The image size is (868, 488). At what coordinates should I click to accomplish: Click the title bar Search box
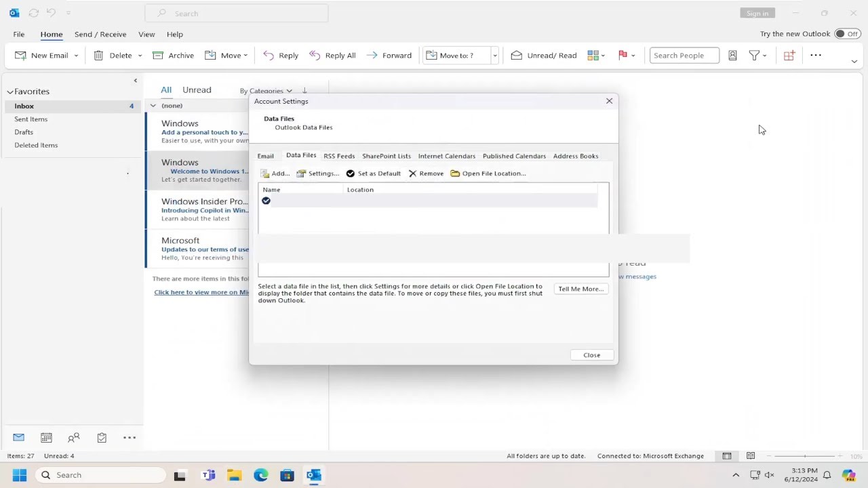click(x=237, y=13)
